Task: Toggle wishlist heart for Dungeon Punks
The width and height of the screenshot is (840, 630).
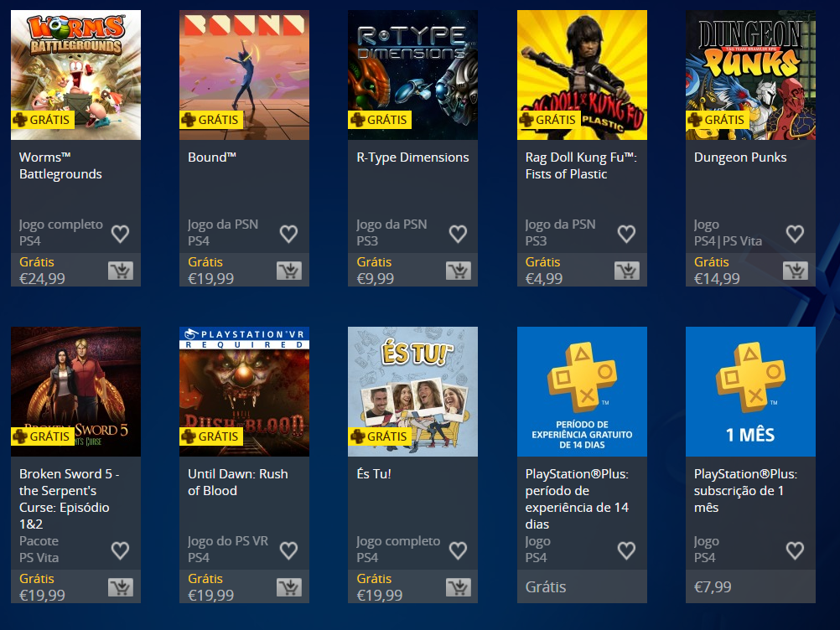Action: 795,234
